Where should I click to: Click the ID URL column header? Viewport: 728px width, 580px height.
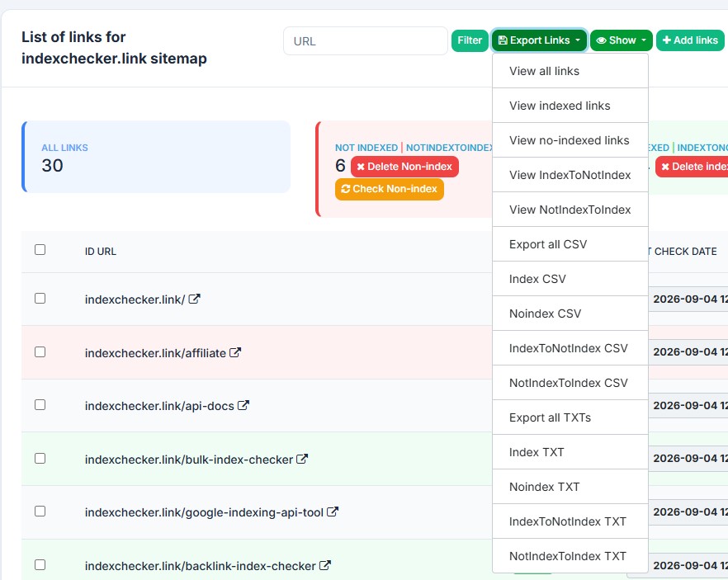pos(101,251)
